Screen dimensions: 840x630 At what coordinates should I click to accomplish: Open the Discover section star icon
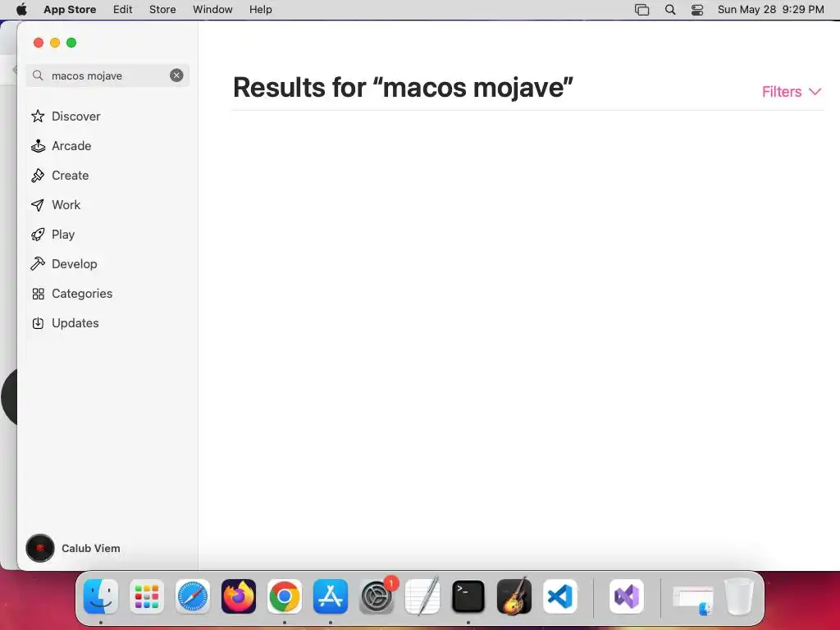click(x=38, y=116)
